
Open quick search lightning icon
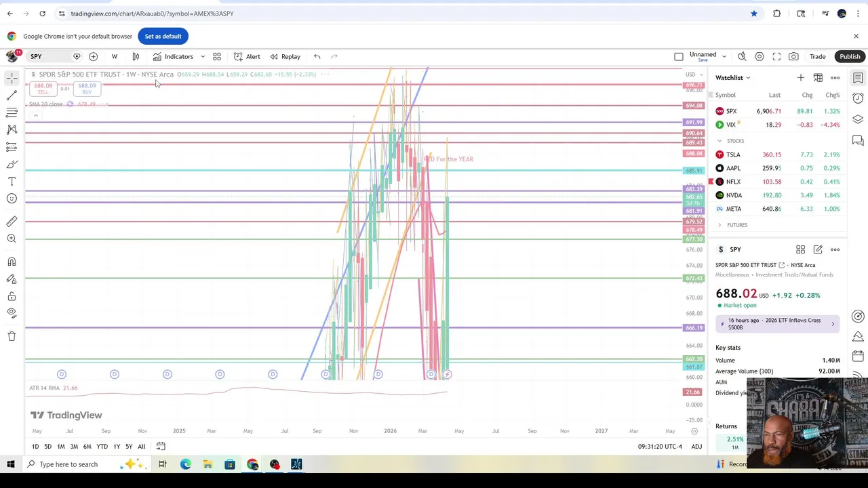tap(742, 56)
